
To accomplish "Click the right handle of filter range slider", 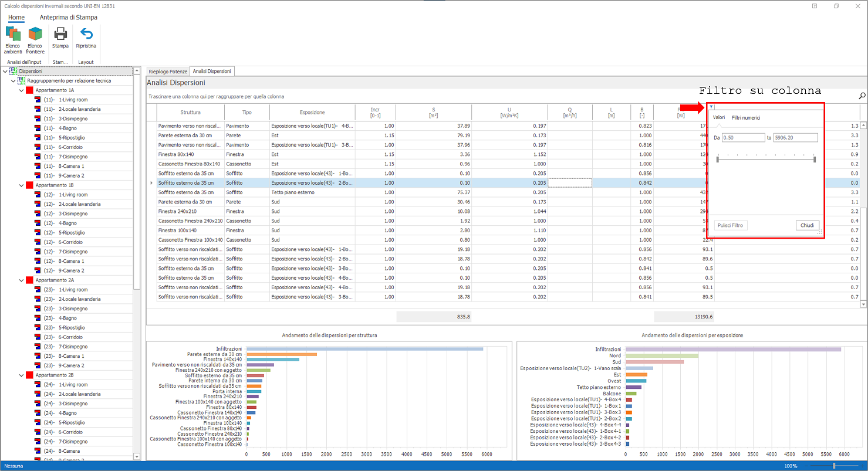I will (x=815, y=159).
